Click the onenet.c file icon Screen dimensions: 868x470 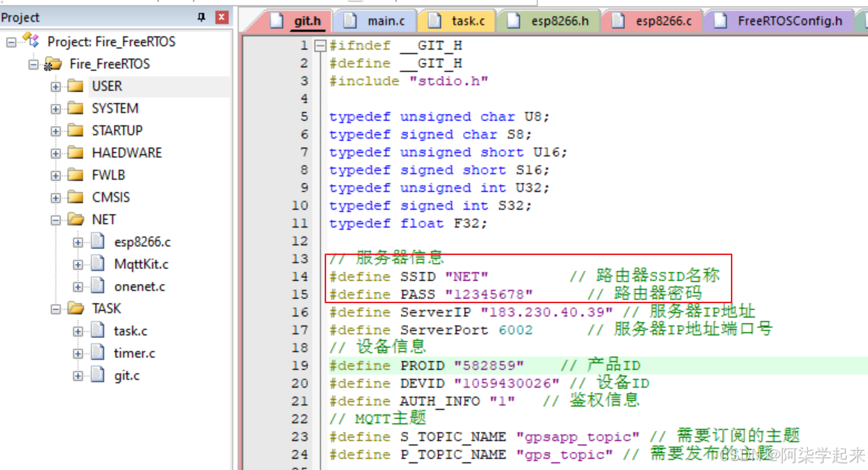click(98, 286)
